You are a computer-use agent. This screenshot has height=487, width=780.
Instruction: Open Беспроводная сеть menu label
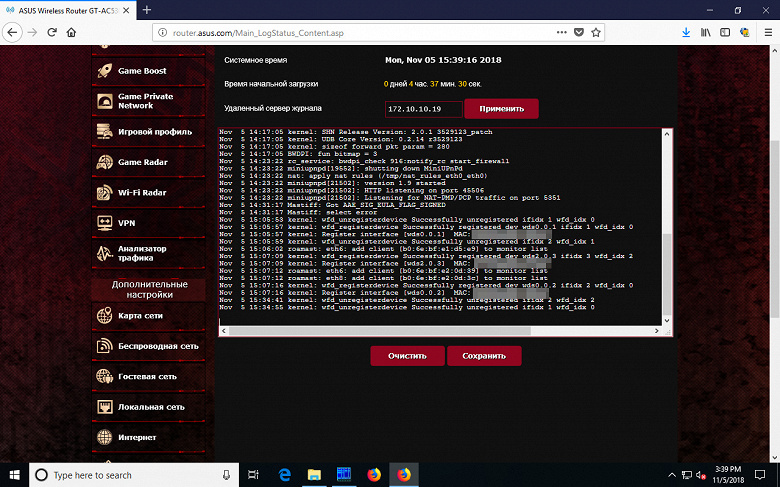coord(158,346)
